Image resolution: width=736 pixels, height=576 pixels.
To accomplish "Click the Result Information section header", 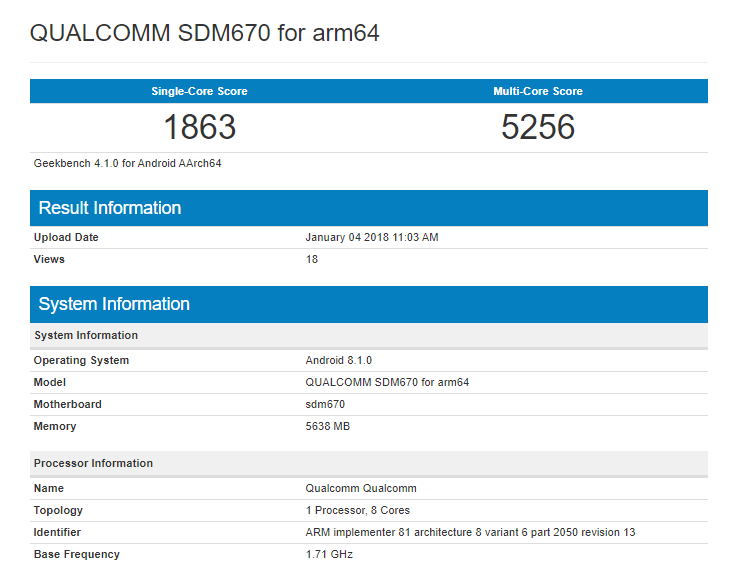I will [x=110, y=208].
